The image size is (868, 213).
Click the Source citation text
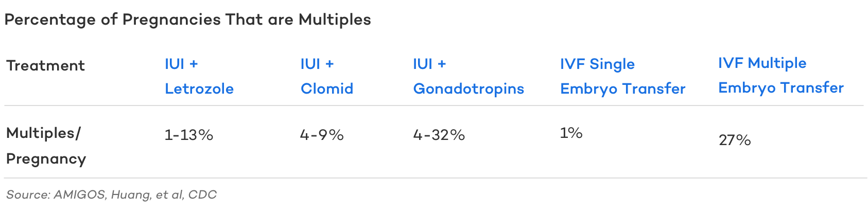pos(111,194)
